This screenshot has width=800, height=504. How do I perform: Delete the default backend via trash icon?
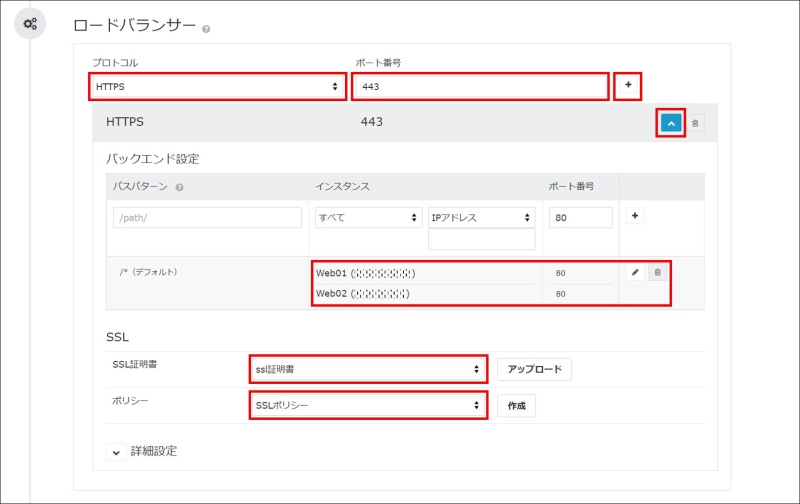[x=657, y=272]
